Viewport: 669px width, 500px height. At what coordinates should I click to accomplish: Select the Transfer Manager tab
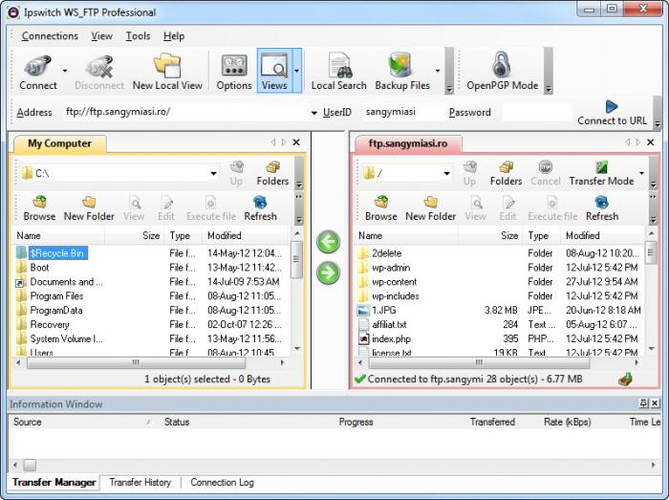click(54, 482)
